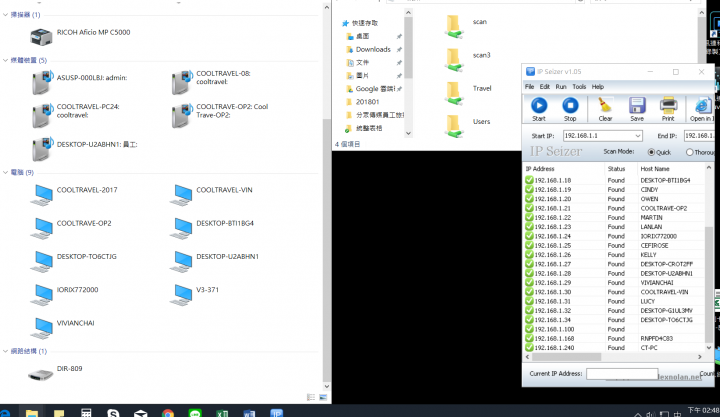Select the RICOH Aficio MP C5000 printer
The image size is (720, 417).
click(81, 36)
